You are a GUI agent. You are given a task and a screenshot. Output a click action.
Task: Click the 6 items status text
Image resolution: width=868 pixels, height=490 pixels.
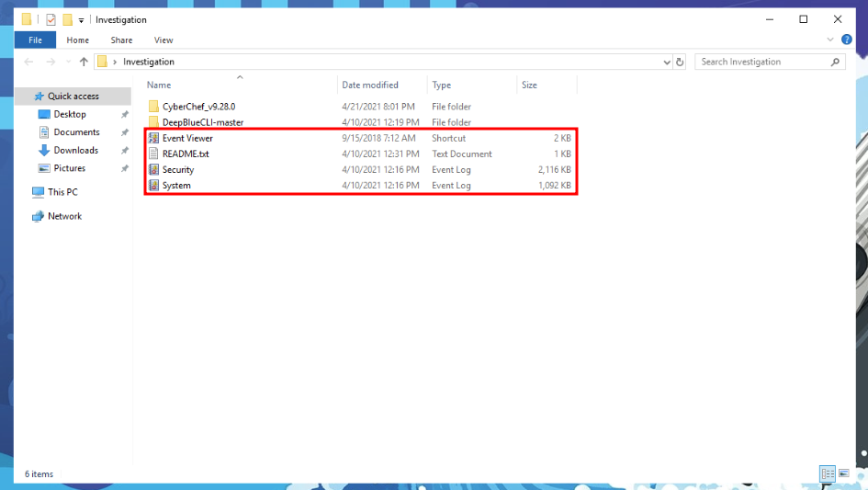(39, 474)
